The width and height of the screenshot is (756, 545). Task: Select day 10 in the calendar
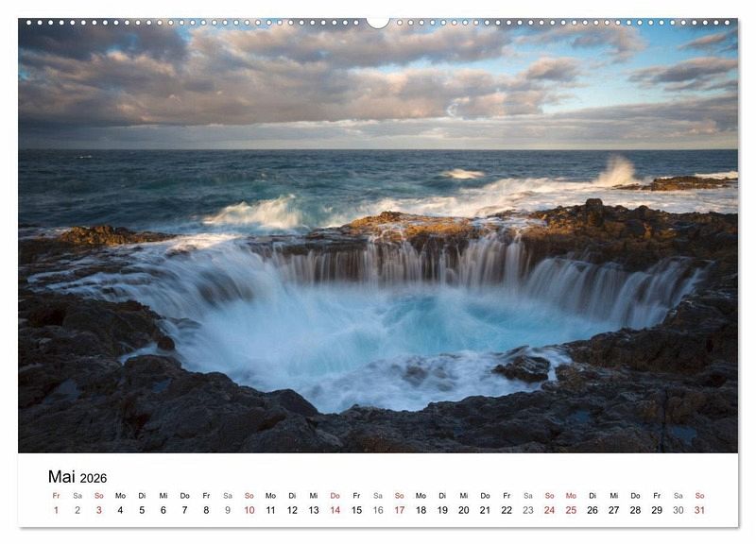249,510
